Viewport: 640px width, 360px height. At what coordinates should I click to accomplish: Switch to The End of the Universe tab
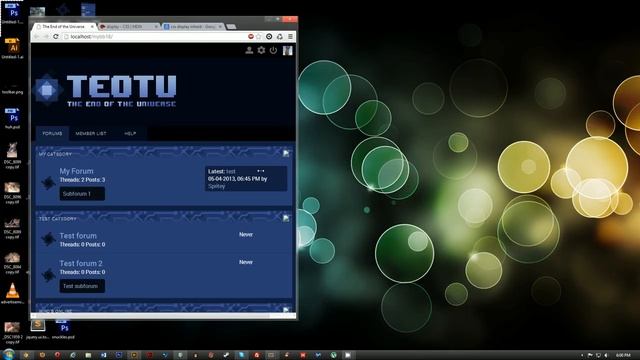63,27
